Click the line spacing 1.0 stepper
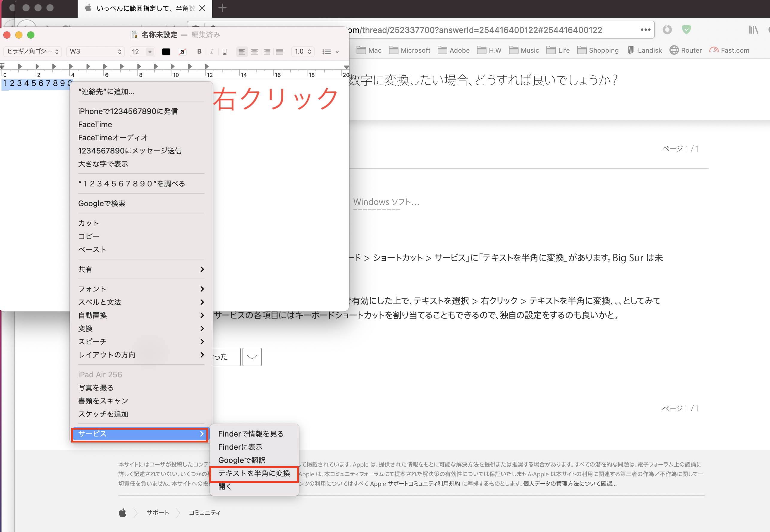 tap(303, 52)
